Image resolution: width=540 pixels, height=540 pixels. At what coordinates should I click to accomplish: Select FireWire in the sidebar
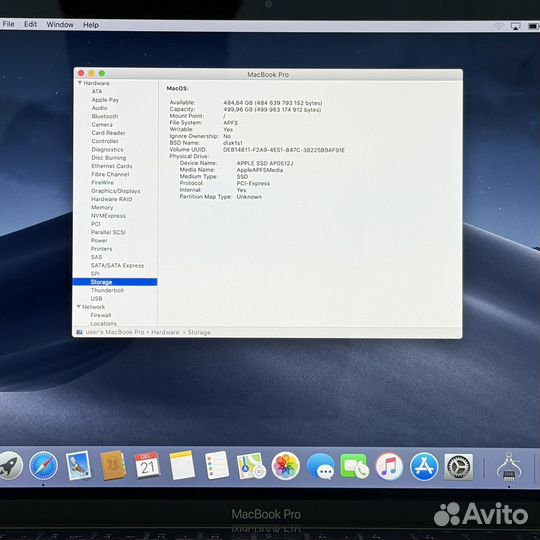[x=102, y=183]
